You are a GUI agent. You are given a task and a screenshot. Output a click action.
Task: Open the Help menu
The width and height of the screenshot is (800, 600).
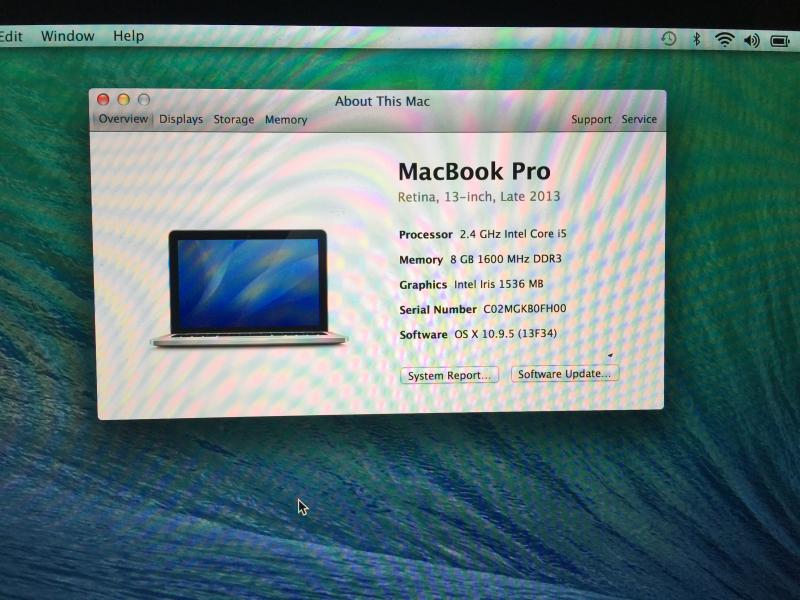pos(129,36)
